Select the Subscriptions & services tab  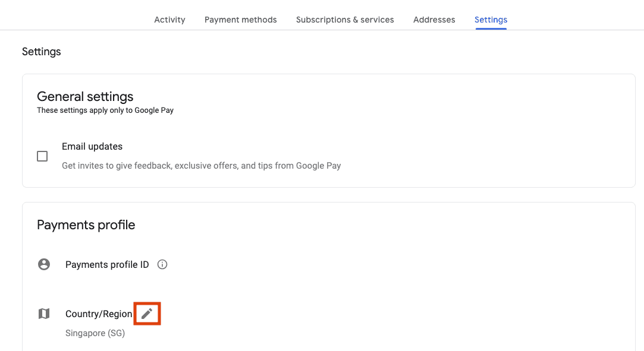pos(345,20)
